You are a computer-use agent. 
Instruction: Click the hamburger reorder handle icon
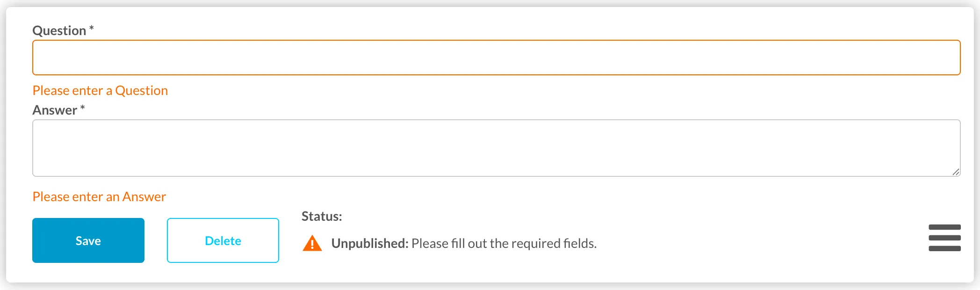(x=944, y=238)
